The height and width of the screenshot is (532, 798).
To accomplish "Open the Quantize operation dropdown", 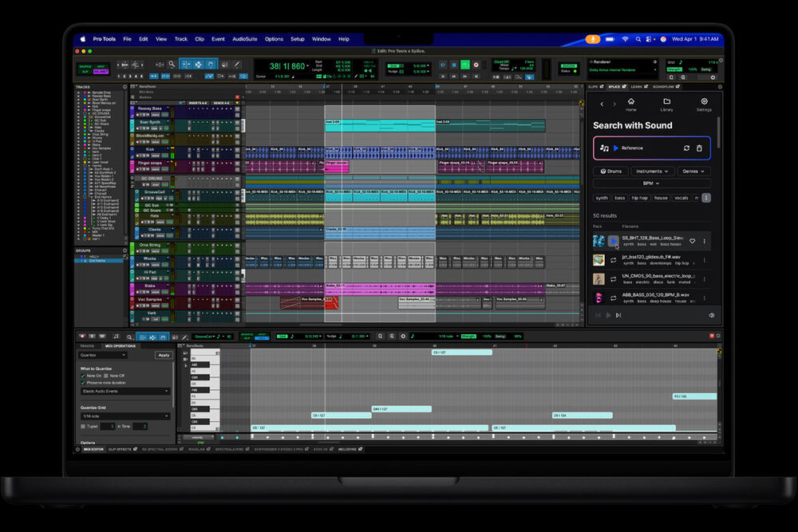I will click(102, 355).
